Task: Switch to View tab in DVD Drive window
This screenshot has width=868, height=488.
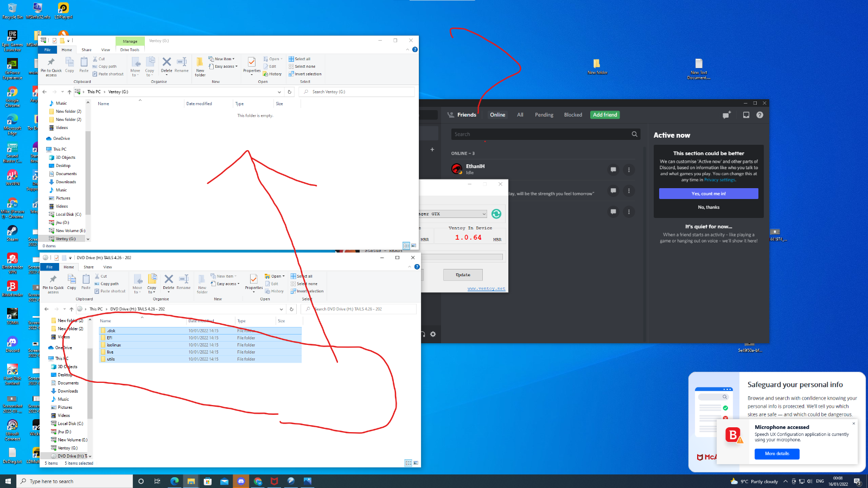Action: pyautogui.click(x=107, y=267)
